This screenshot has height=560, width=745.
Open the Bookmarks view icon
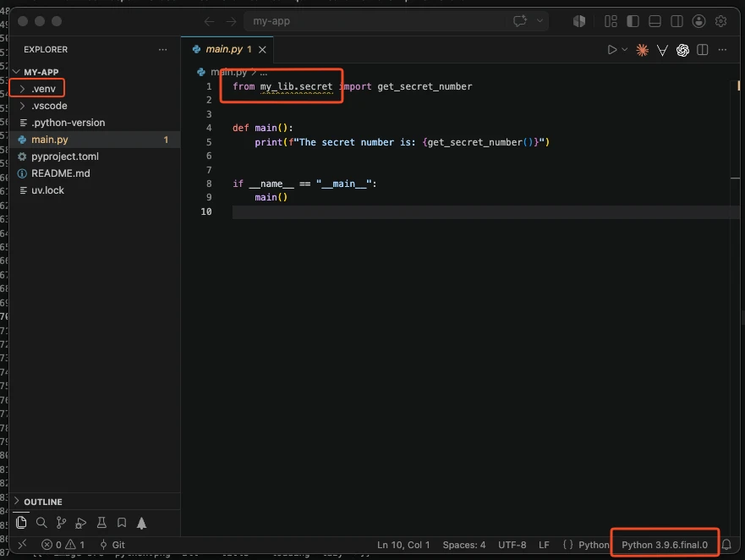(x=122, y=523)
